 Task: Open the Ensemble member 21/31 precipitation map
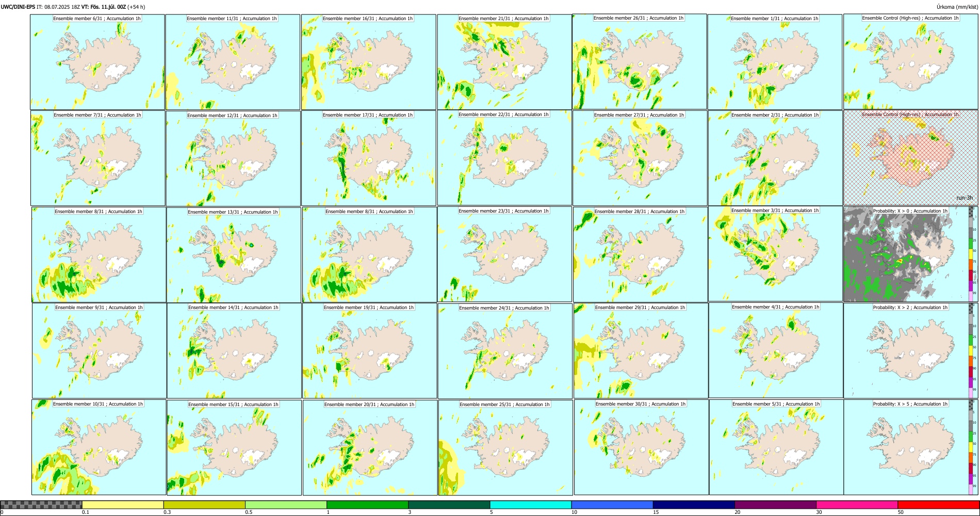click(x=504, y=62)
